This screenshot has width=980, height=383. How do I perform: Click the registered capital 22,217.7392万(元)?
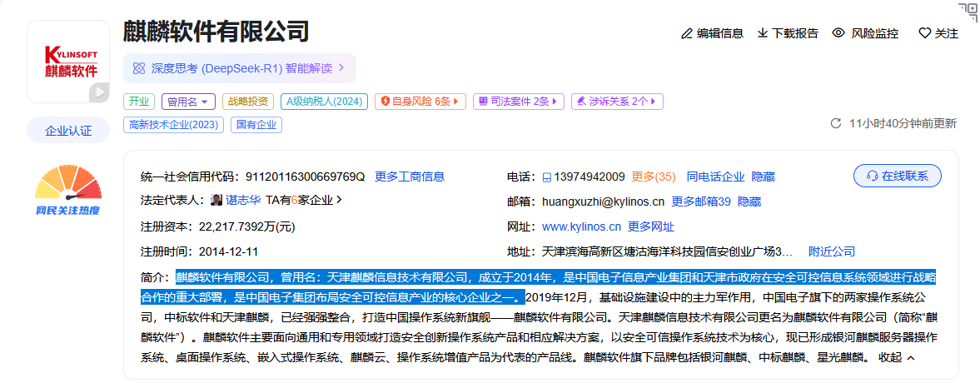point(247,226)
